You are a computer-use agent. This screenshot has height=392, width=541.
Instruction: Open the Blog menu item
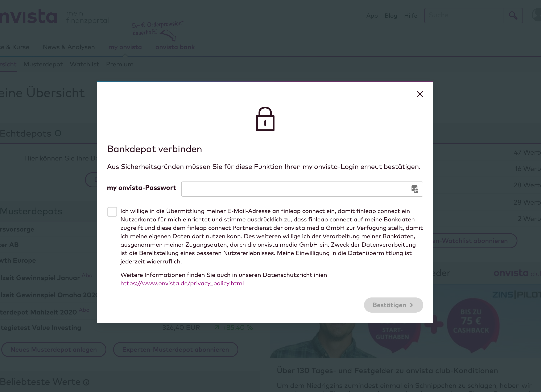click(x=391, y=16)
